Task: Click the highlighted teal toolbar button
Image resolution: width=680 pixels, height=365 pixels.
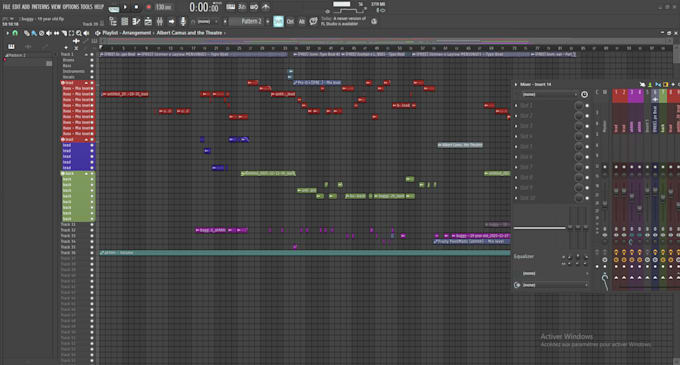Action: (x=278, y=21)
